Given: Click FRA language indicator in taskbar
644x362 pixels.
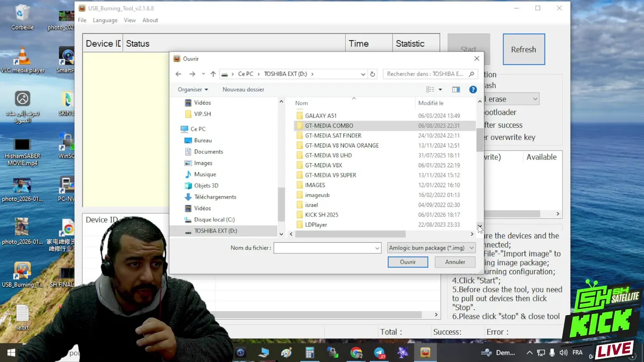Looking at the screenshot, I should [578, 353].
